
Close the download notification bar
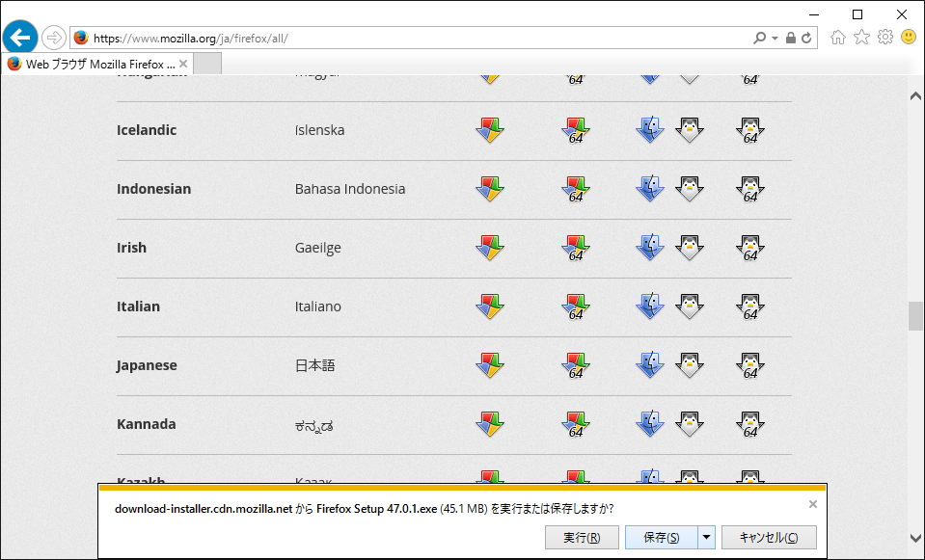click(812, 504)
